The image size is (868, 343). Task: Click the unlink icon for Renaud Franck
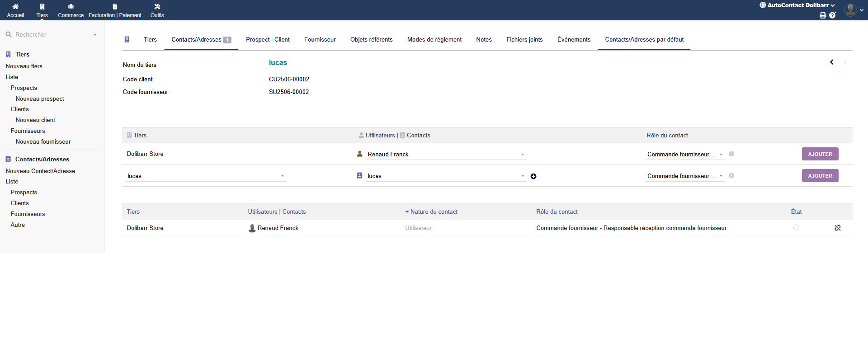(837, 228)
